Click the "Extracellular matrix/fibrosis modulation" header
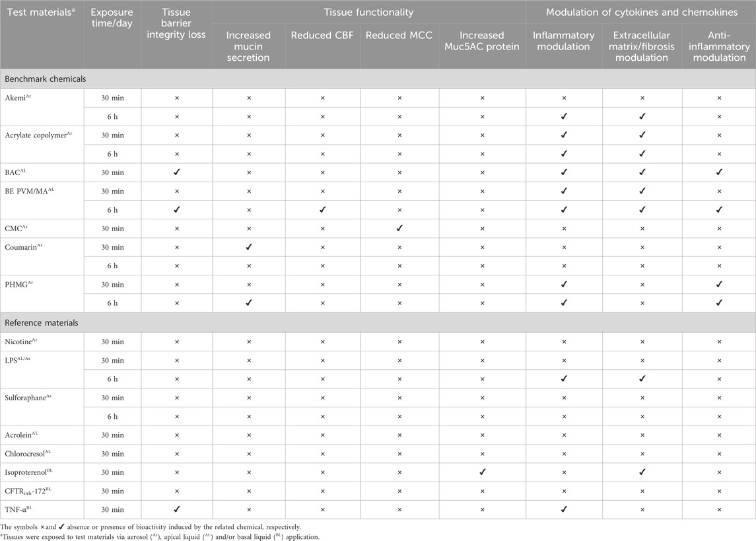756x541 pixels. pos(641,46)
